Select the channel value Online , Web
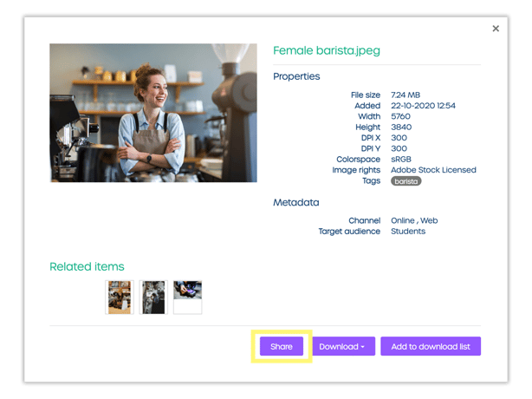The height and width of the screenshot is (399, 532). tap(414, 220)
